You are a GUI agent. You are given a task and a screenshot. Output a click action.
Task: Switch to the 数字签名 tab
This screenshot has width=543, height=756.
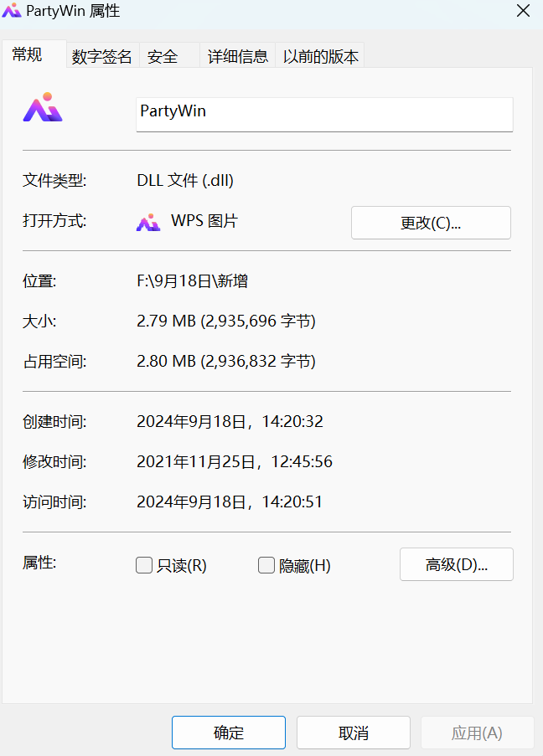coord(102,55)
